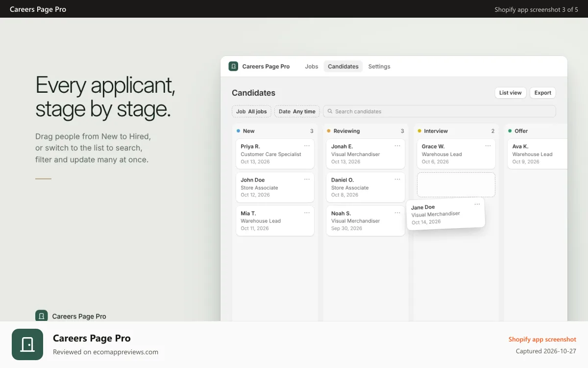Click the Reviewing column header

click(366, 131)
